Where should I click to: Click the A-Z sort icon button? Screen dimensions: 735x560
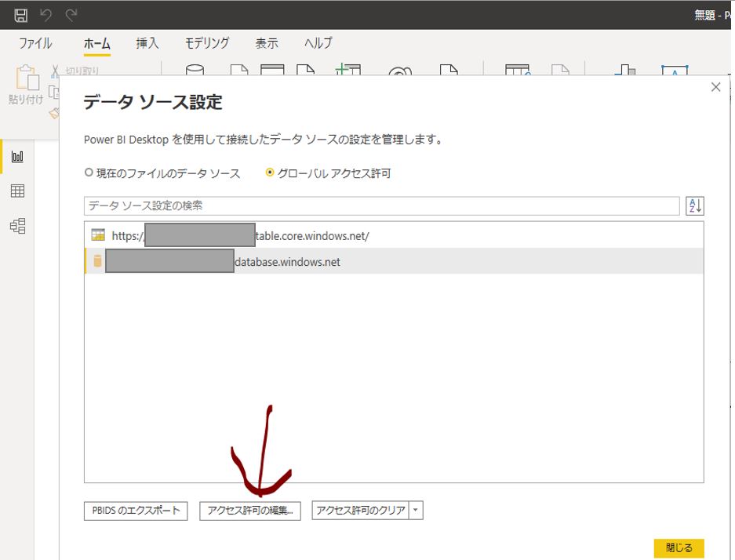click(694, 205)
